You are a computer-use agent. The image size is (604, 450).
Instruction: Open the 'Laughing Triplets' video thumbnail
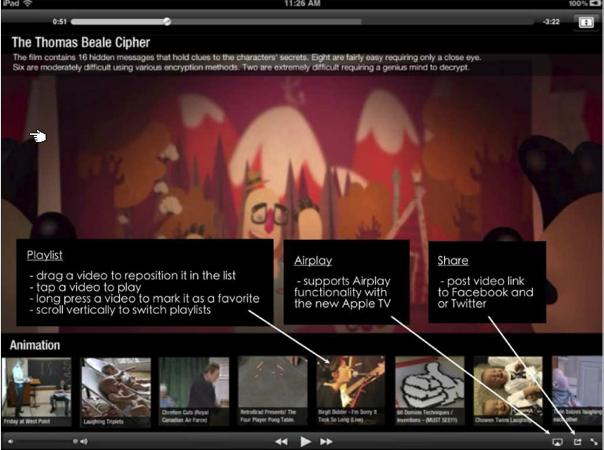[116, 392]
